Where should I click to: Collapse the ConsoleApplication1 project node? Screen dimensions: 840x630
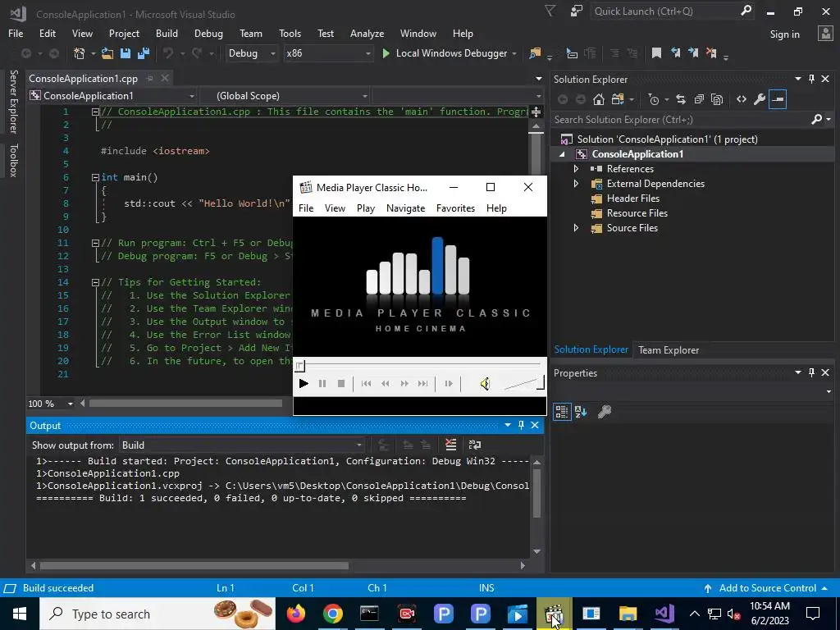[562, 154]
